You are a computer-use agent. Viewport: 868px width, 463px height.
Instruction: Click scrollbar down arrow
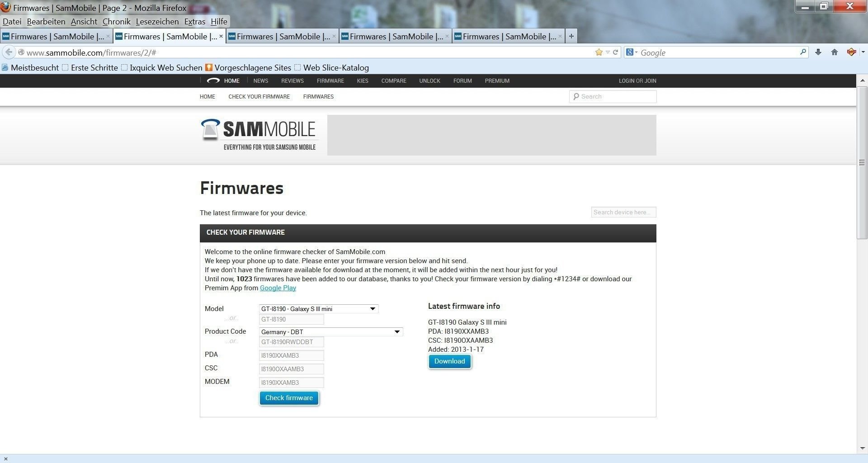point(862,449)
